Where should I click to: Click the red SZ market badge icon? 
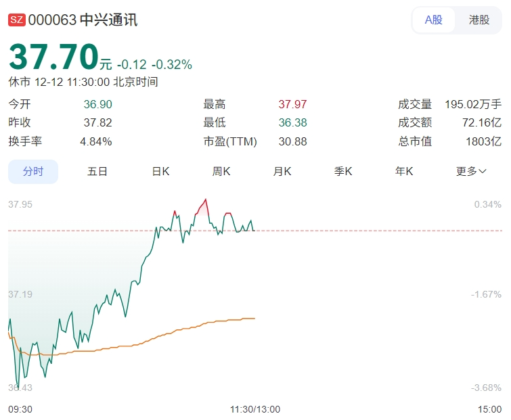(x=17, y=20)
